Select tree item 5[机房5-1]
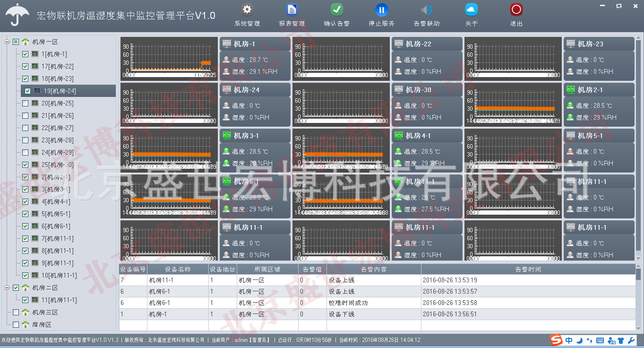This screenshot has width=644, height=348. point(56,214)
